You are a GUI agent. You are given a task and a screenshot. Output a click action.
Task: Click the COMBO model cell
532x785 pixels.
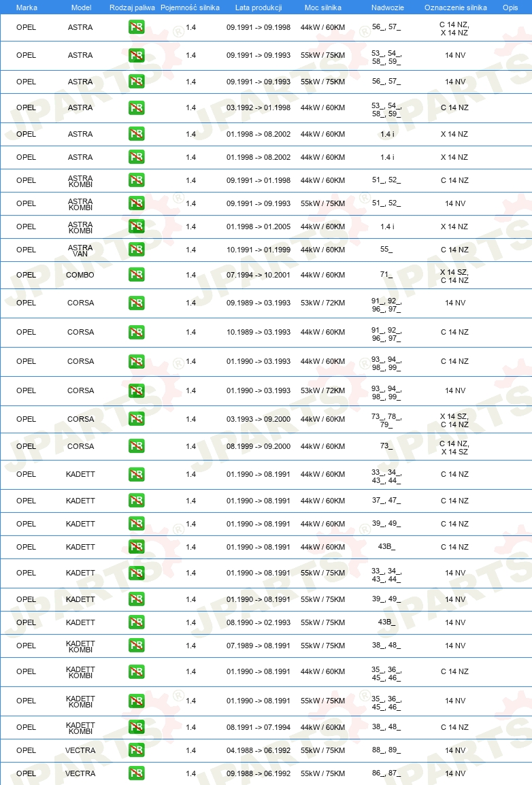(80, 275)
